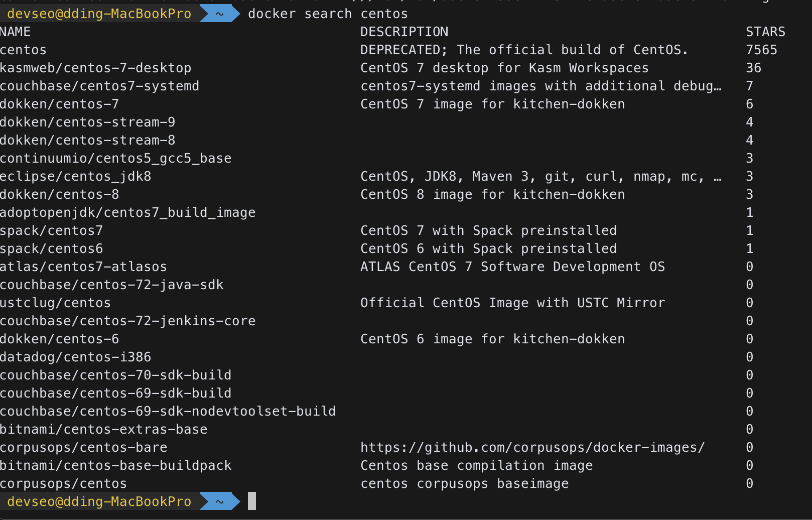Click 'couchbase/centos7-systemd' image name
Screen dimensions: 812x520
[99, 86]
